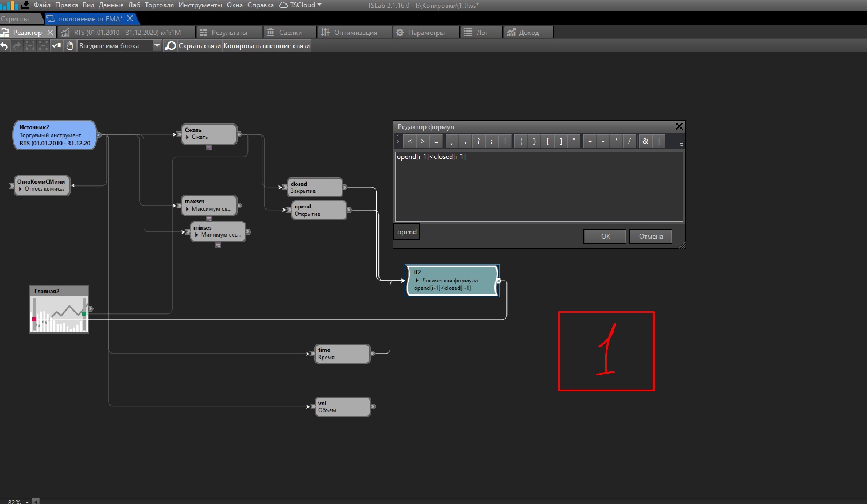Expand the Сжать block parameters triangle
Viewport: 867px width, 504px height.
click(x=187, y=138)
